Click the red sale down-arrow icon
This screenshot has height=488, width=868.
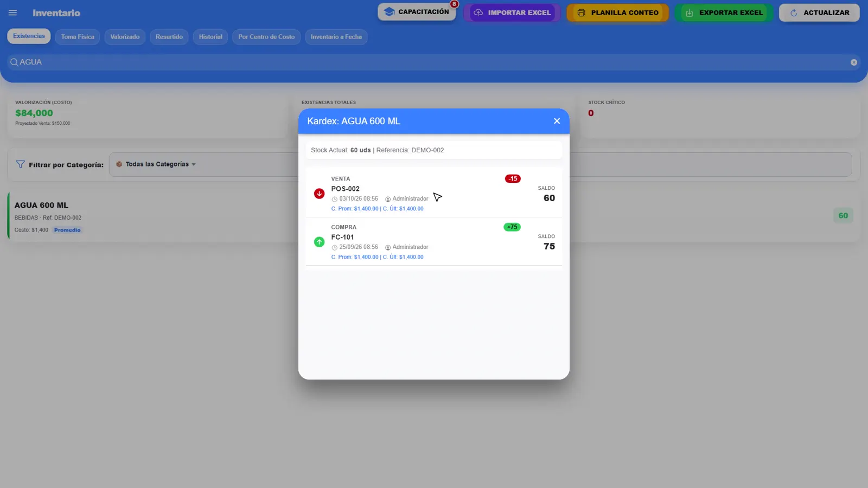click(320, 194)
